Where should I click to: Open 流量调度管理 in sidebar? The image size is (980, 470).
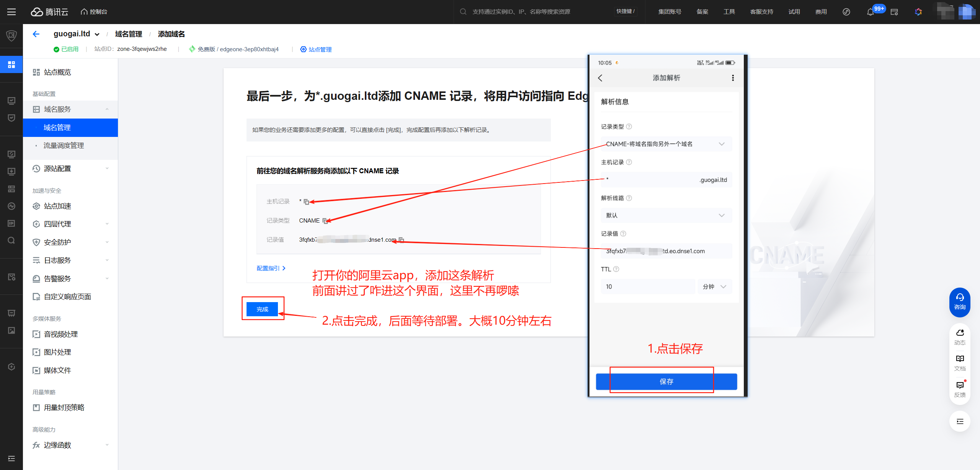64,146
